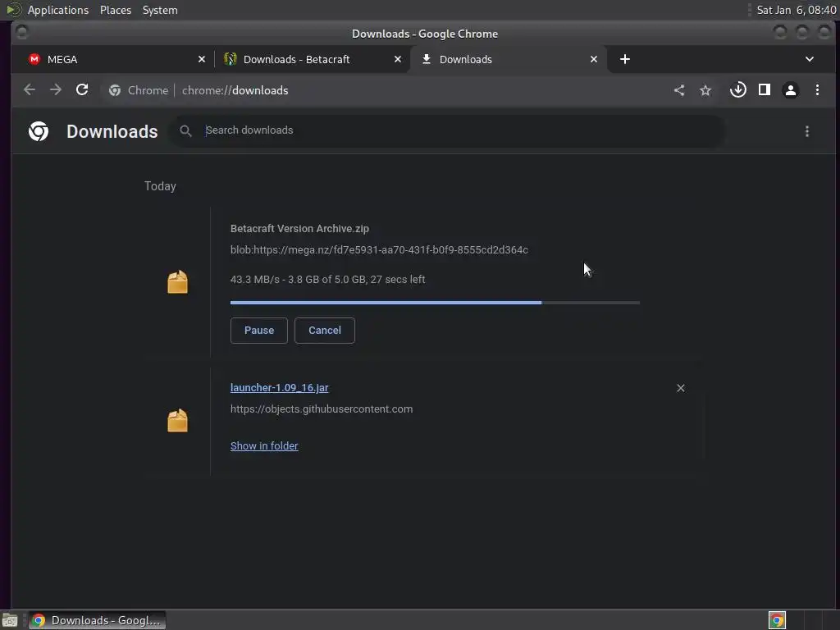Screen dimensions: 840x630
Task: Open the launcher-1.09_16.jar file link
Action: coord(279,388)
